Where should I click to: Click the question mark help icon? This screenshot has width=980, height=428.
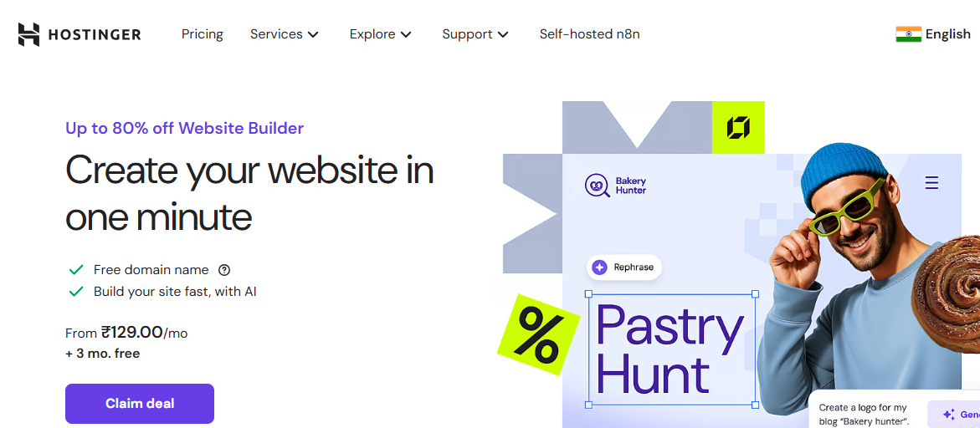click(x=224, y=270)
